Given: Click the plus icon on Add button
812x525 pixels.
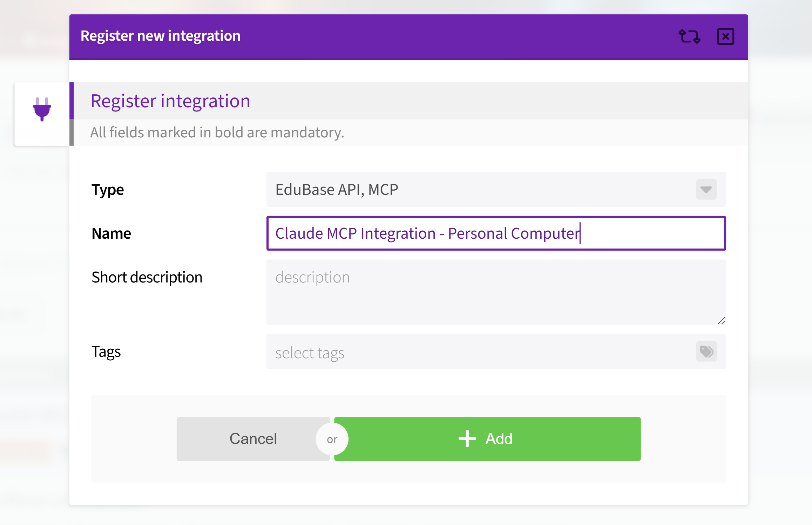Looking at the screenshot, I should [467, 439].
